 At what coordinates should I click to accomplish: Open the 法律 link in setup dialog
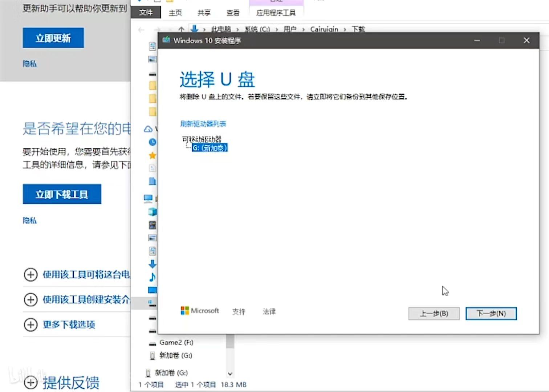pyautogui.click(x=269, y=311)
